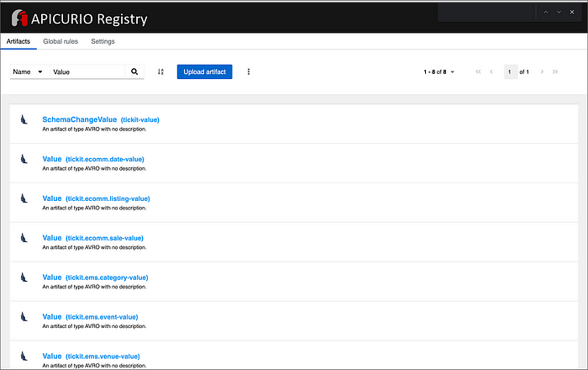Click the current page number field
Viewport: 588px width, 370px height.
tap(511, 71)
